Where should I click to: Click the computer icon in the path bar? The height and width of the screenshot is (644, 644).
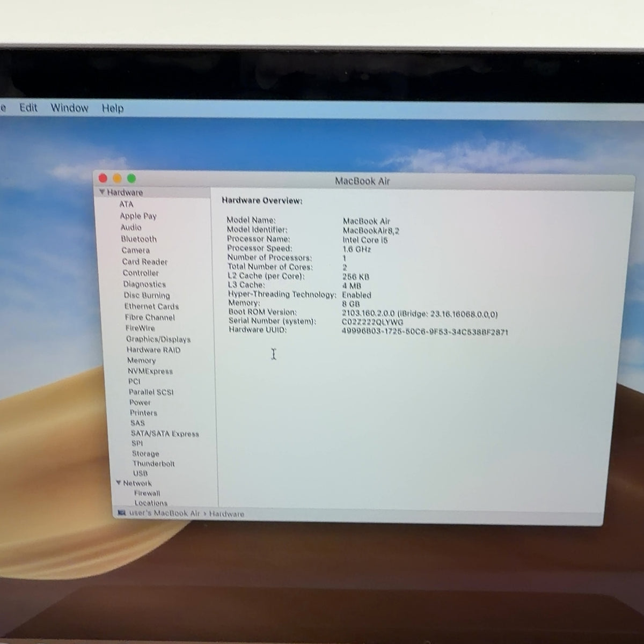tap(122, 513)
